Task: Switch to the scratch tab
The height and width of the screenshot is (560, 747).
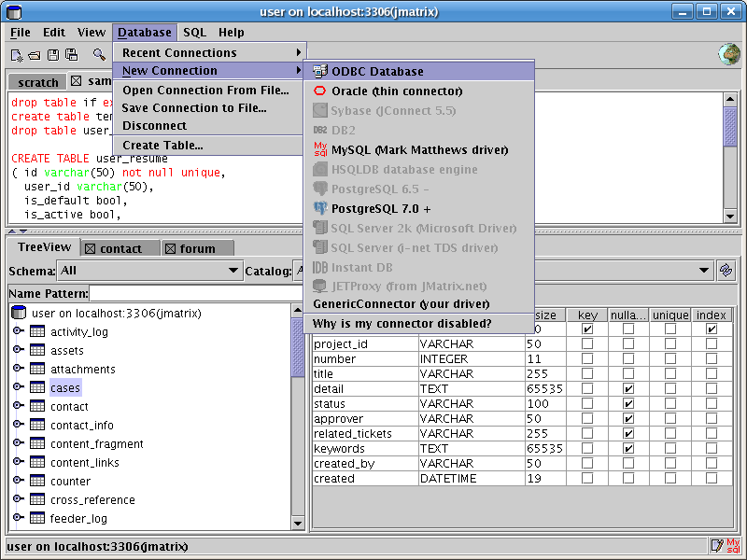Action: pos(37,82)
